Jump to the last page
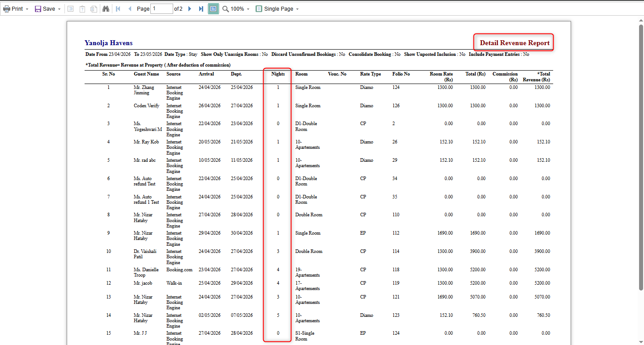This screenshot has width=644, height=345. pyautogui.click(x=201, y=9)
